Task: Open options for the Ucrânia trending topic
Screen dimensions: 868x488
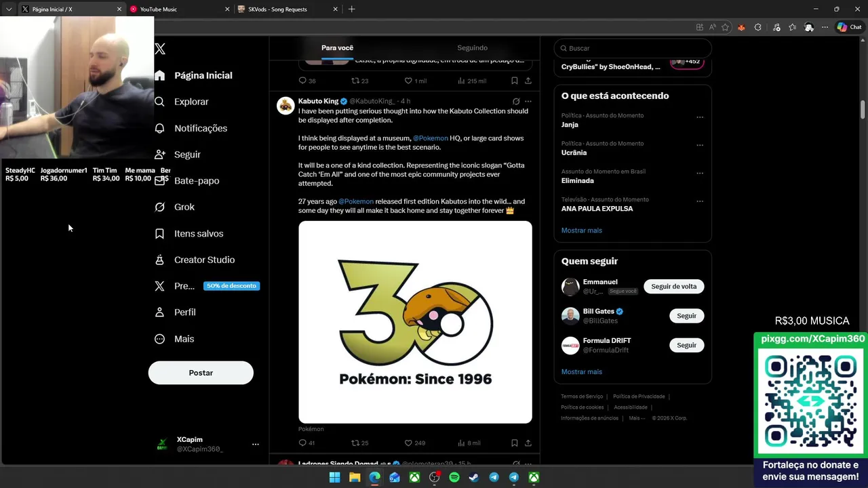Action: tap(700, 145)
